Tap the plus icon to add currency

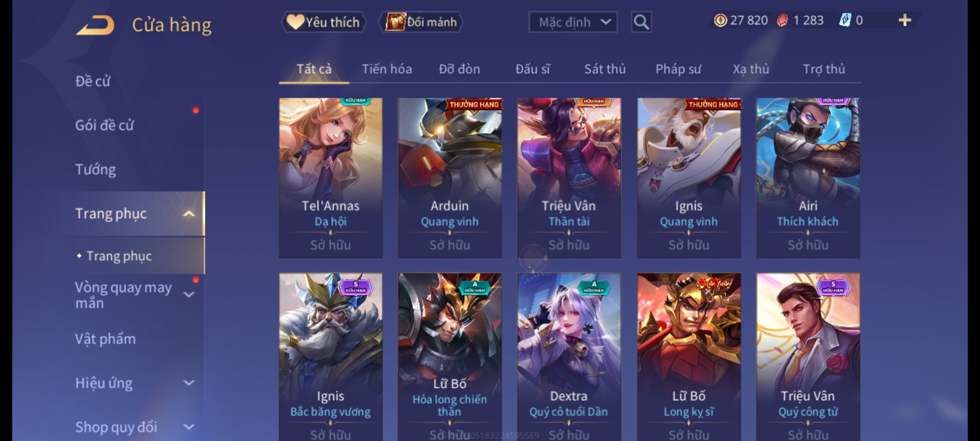pyautogui.click(x=905, y=20)
